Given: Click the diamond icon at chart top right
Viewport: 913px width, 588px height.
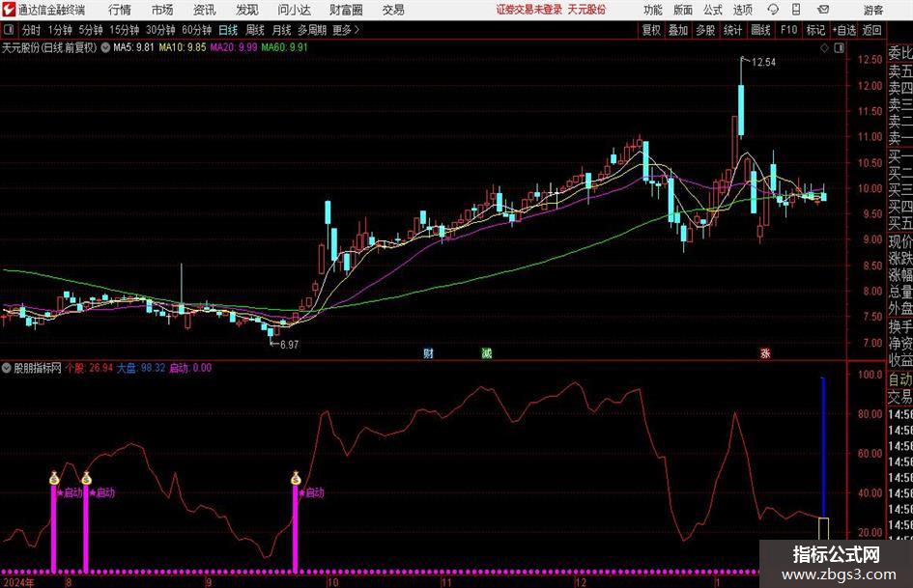Looking at the screenshot, I should click(824, 48).
